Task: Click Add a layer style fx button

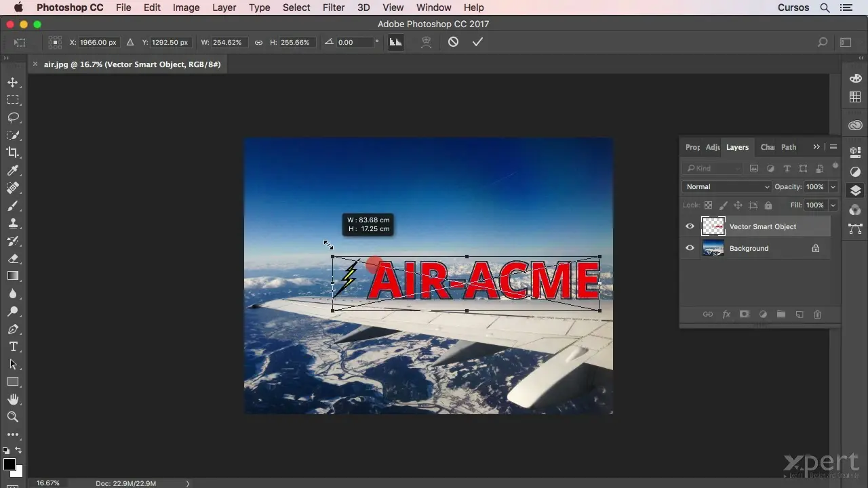Action: [x=726, y=314]
